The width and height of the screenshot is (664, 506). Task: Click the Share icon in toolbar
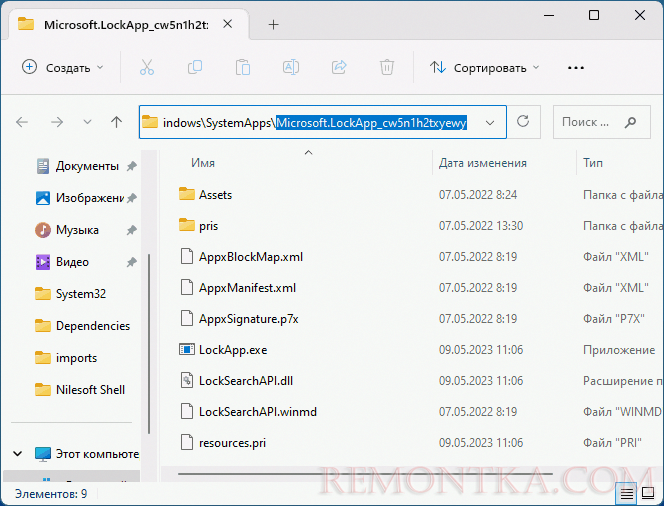coord(339,68)
